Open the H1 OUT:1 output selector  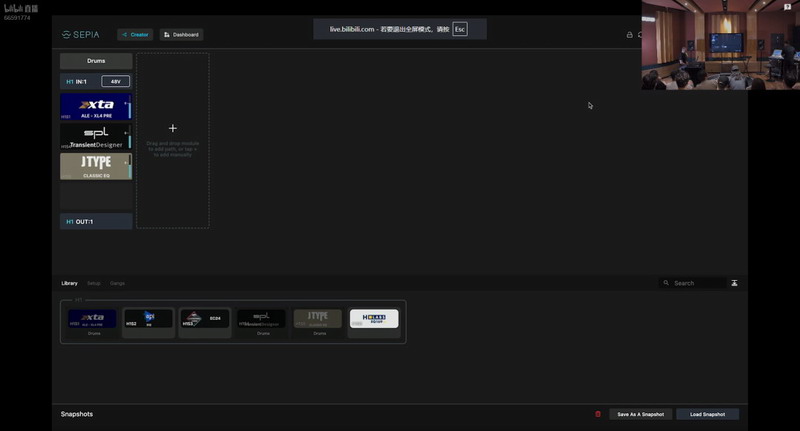point(96,222)
